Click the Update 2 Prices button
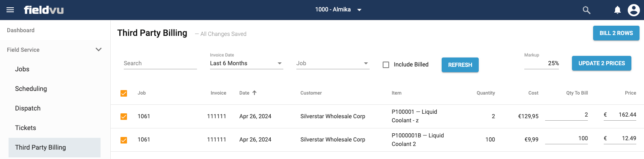 pos(601,63)
